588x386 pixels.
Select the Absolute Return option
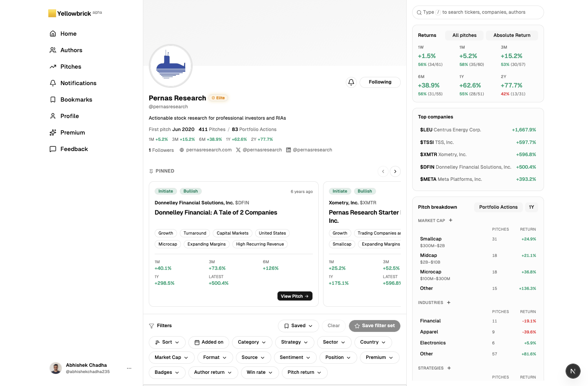[512, 35]
